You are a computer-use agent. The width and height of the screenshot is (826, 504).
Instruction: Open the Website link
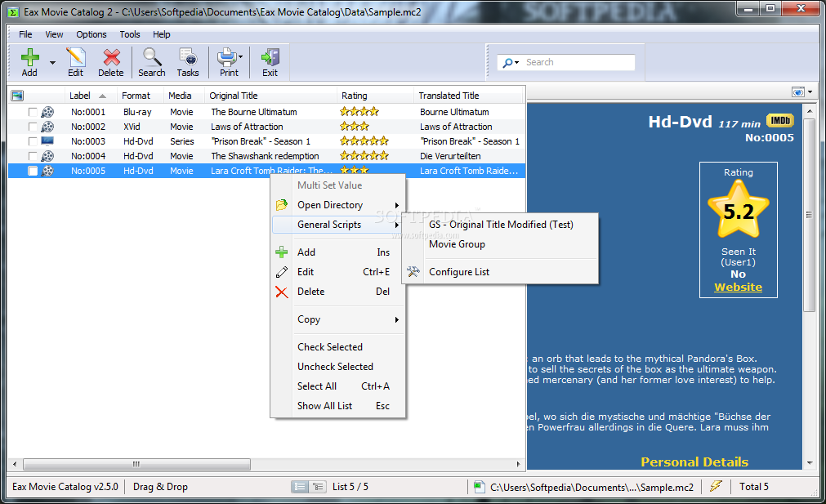[738, 287]
